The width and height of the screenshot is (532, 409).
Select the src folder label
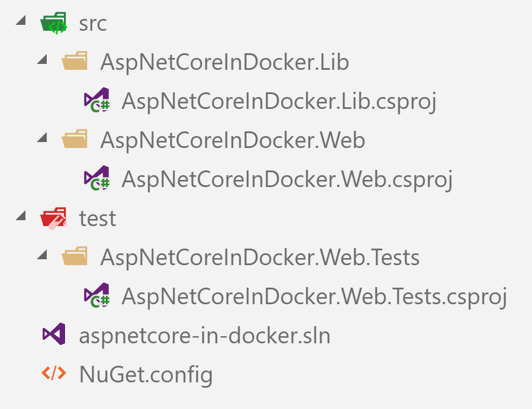pos(93,24)
